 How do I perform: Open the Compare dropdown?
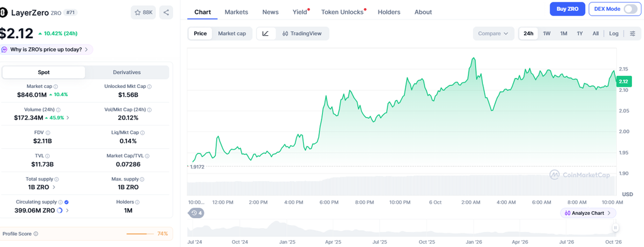pos(493,34)
